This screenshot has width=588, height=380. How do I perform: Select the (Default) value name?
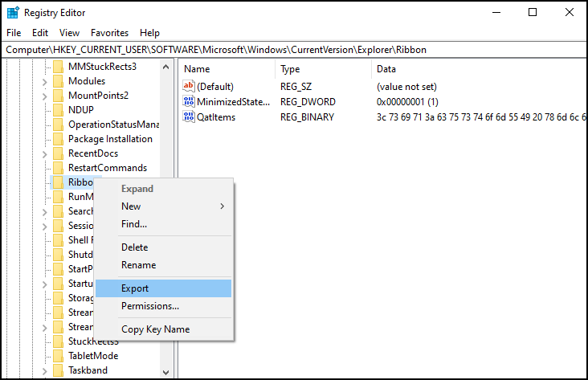click(x=215, y=87)
